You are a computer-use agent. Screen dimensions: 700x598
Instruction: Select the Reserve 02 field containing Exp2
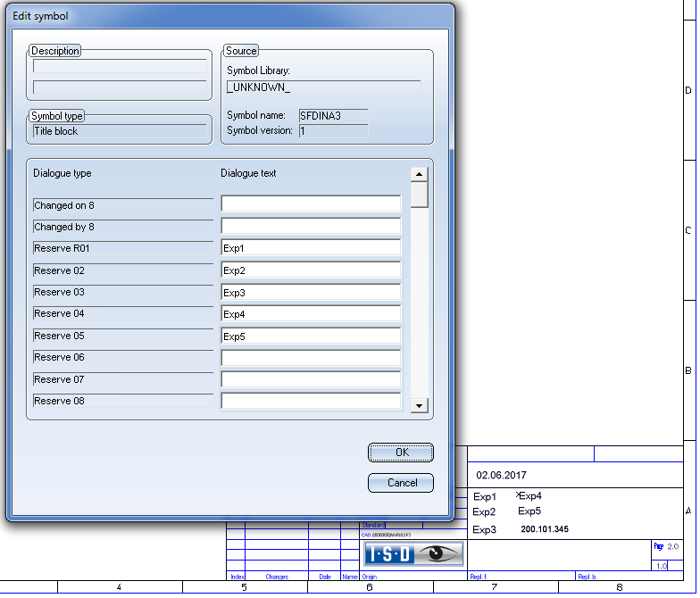tap(311, 270)
